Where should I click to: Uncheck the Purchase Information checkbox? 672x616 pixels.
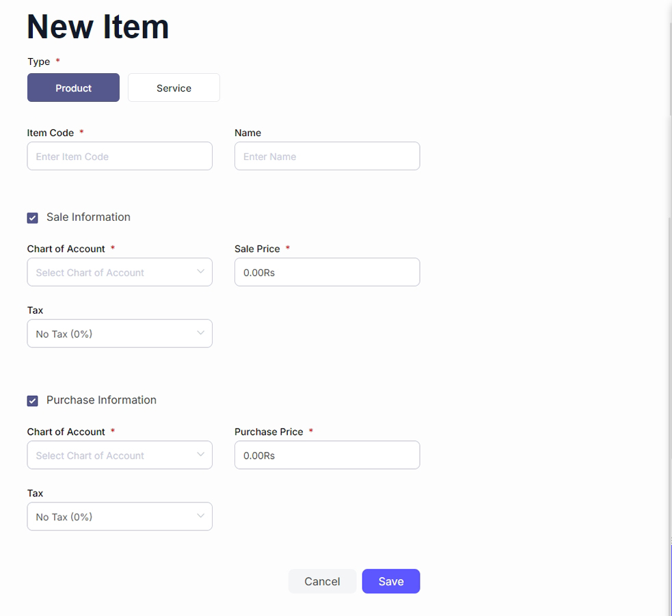tap(33, 401)
